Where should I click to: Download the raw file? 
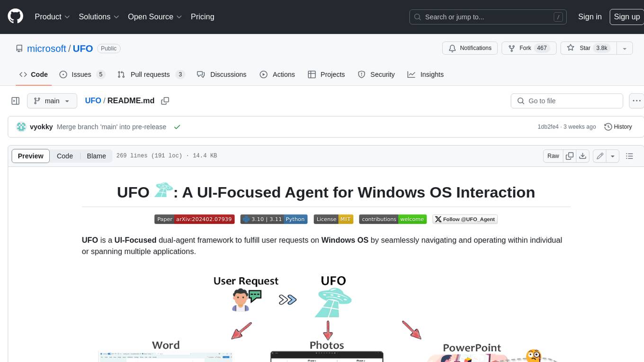pos(583,156)
